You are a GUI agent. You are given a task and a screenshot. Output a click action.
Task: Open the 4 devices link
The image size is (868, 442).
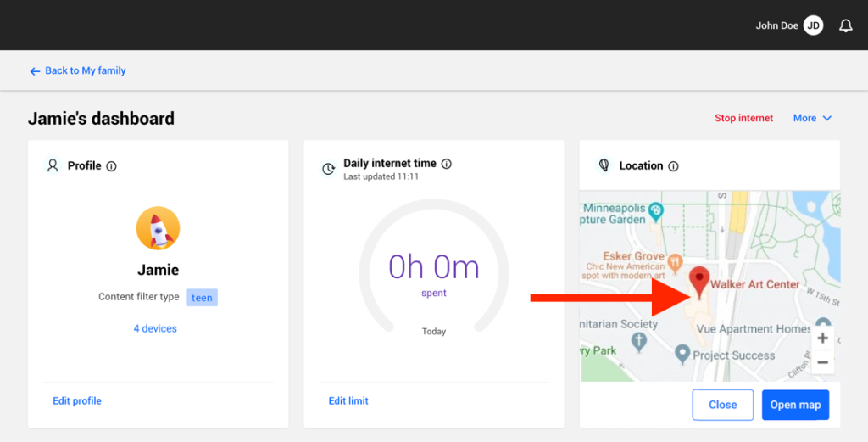point(155,328)
